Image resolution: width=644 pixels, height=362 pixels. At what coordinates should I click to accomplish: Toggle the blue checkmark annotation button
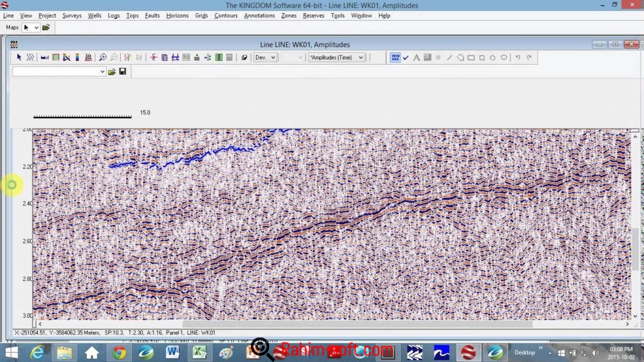click(x=406, y=57)
